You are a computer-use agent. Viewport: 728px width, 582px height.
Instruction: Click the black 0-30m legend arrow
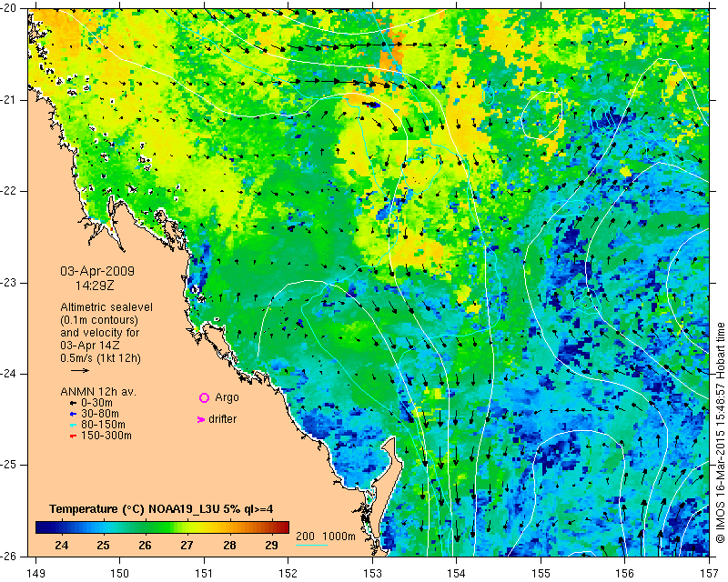[73, 403]
